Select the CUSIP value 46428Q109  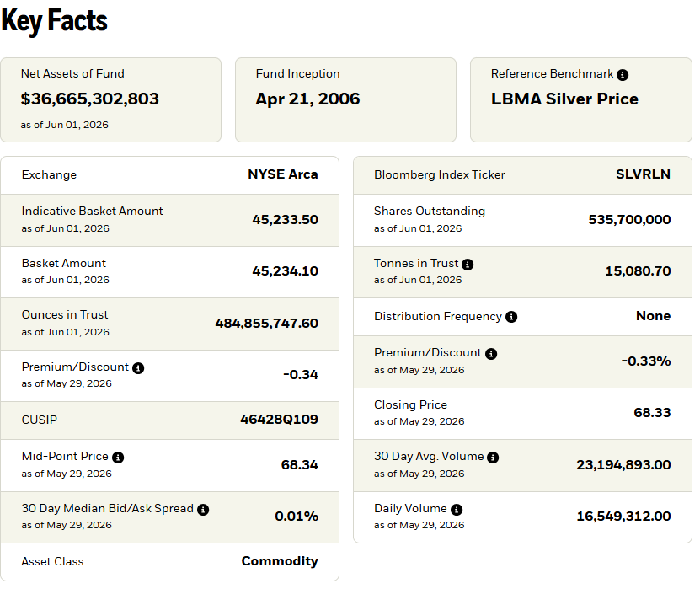click(x=279, y=420)
